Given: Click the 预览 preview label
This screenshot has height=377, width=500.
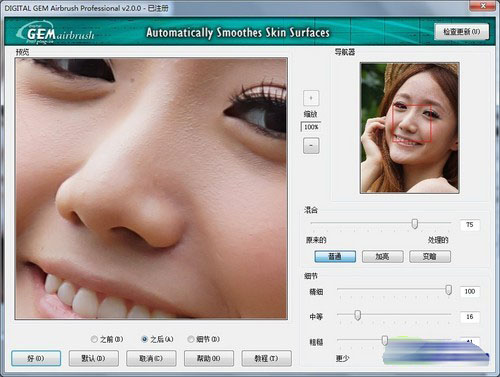Looking at the screenshot, I should tap(22, 52).
